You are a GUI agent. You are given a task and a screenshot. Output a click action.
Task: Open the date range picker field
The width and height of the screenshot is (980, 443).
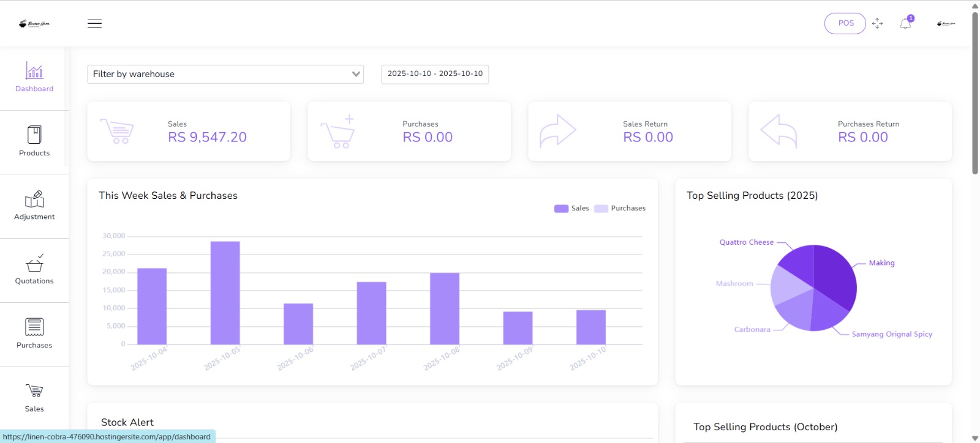point(435,74)
